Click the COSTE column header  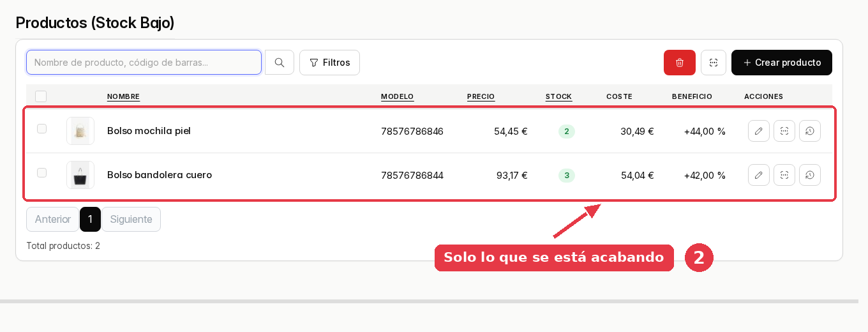coord(619,96)
